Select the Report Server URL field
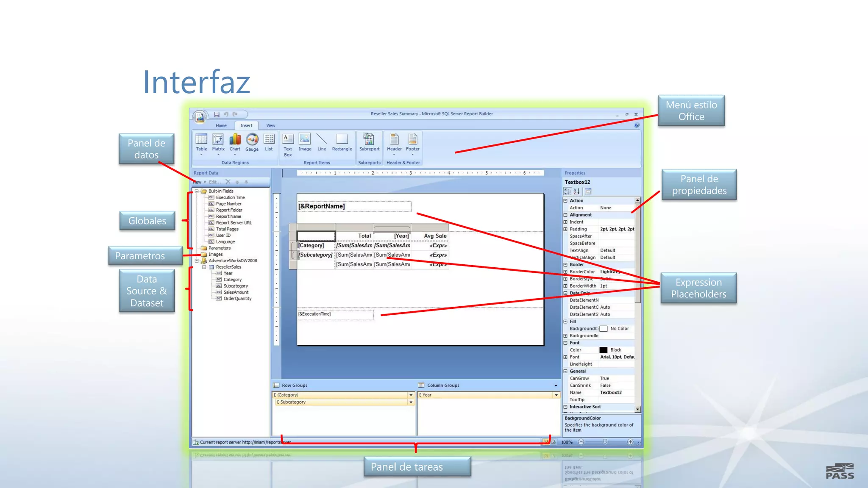Screen dimensions: 868x488 click(234, 223)
